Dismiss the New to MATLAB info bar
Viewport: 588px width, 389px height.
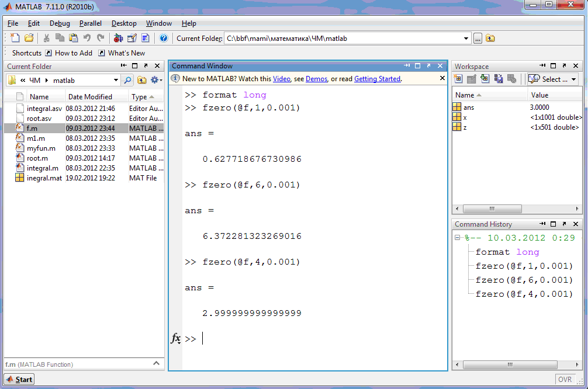pyautogui.click(x=442, y=78)
